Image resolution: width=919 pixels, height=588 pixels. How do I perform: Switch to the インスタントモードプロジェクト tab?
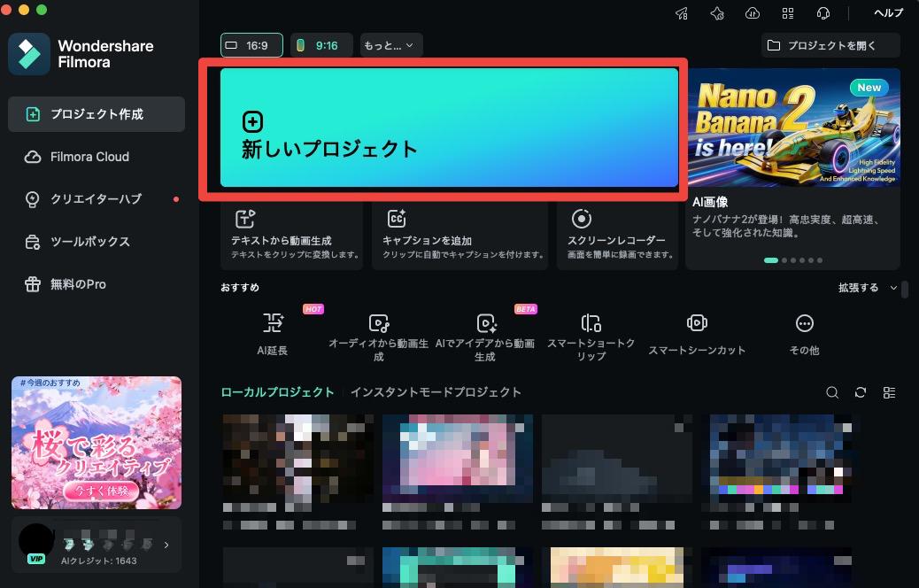tap(436, 392)
